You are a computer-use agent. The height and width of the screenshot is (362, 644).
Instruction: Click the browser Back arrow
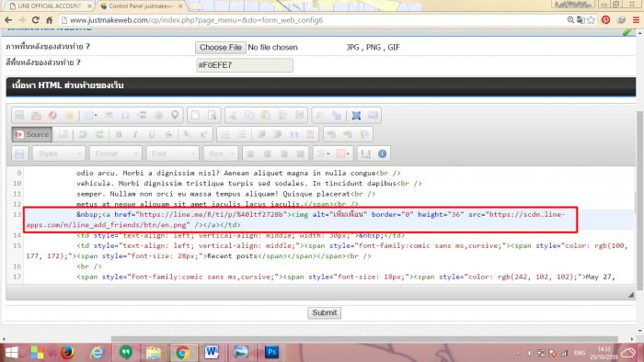[x=8, y=20]
